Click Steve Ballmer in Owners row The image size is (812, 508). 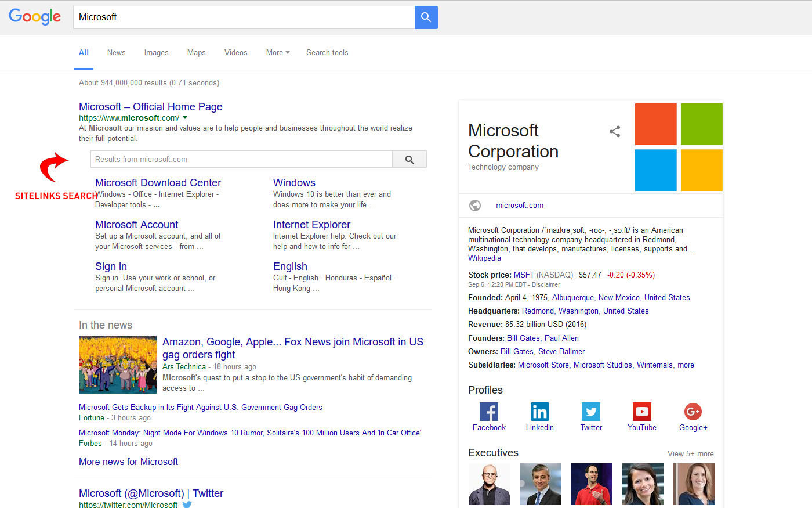(x=561, y=352)
